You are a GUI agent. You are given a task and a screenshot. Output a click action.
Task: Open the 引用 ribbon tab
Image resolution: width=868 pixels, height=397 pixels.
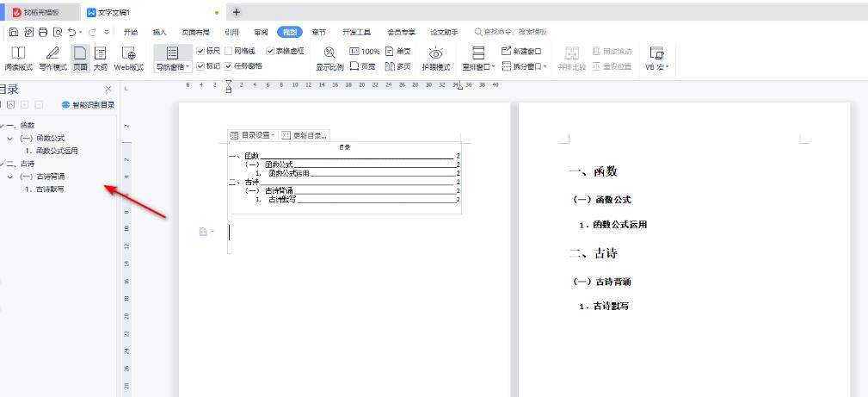[x=232, y=32]
